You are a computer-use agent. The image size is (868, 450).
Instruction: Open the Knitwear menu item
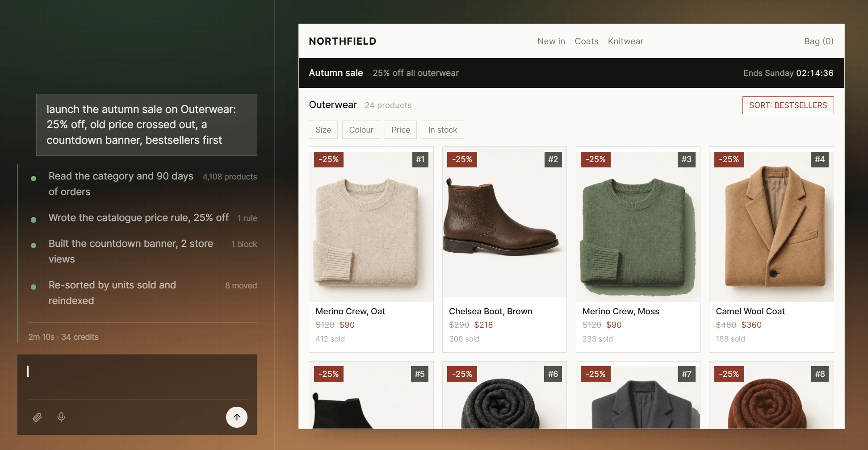625,41
